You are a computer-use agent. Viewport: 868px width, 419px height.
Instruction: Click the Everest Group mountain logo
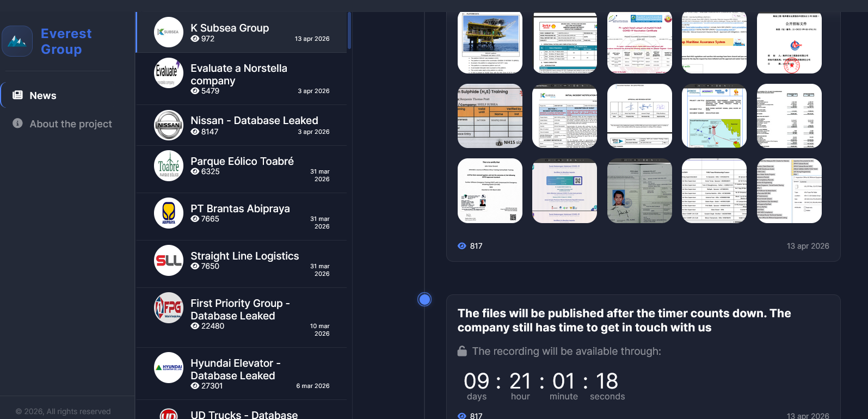[x=17, y=41]
